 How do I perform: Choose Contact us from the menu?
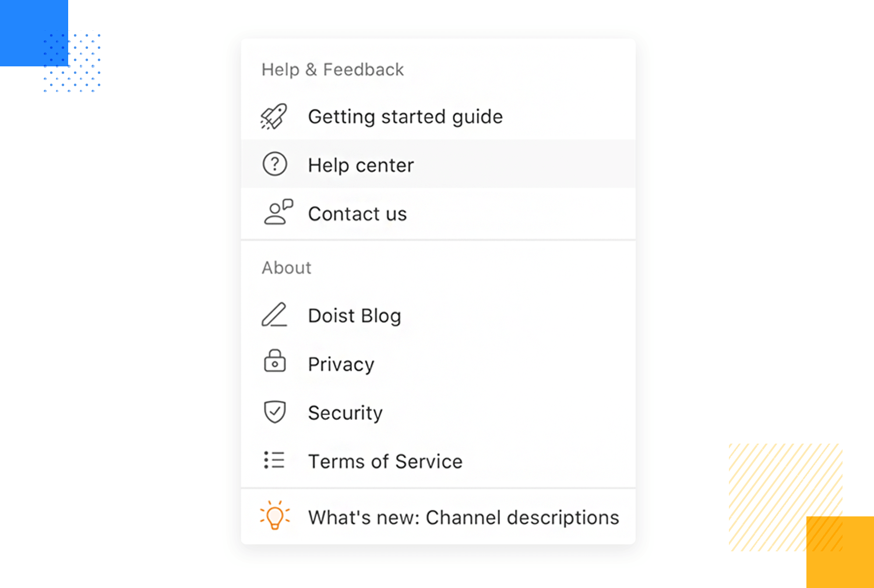[438, 213]
